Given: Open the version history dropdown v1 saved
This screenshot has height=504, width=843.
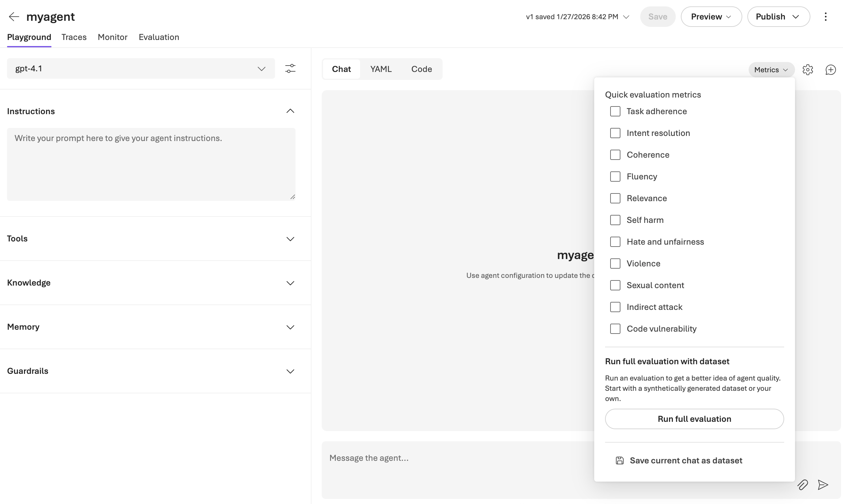Looking at the screenshot, I should [x=577, y=17].
